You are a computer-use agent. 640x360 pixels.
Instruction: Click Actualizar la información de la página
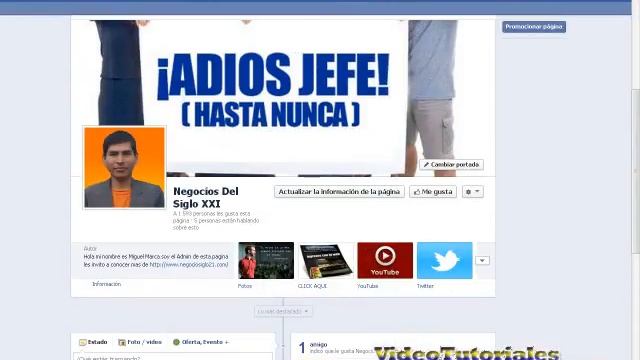339,191
